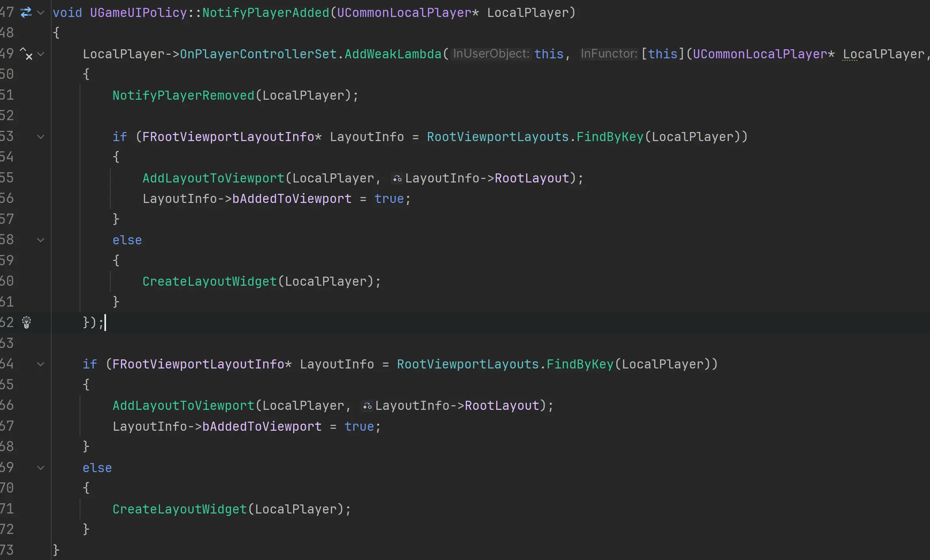
Task: Click OnPlayerControllerSet on line 49
Action: click(x=258, y=54)
